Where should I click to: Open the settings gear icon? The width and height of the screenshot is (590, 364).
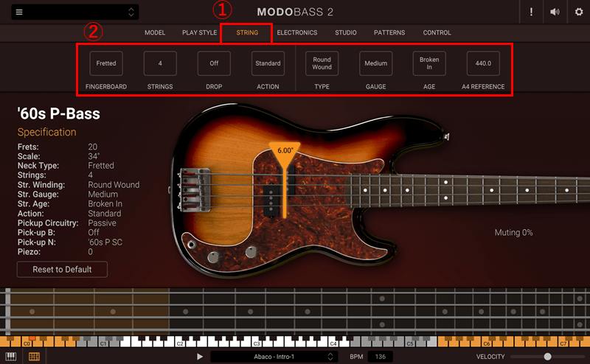tap(579, 12)
